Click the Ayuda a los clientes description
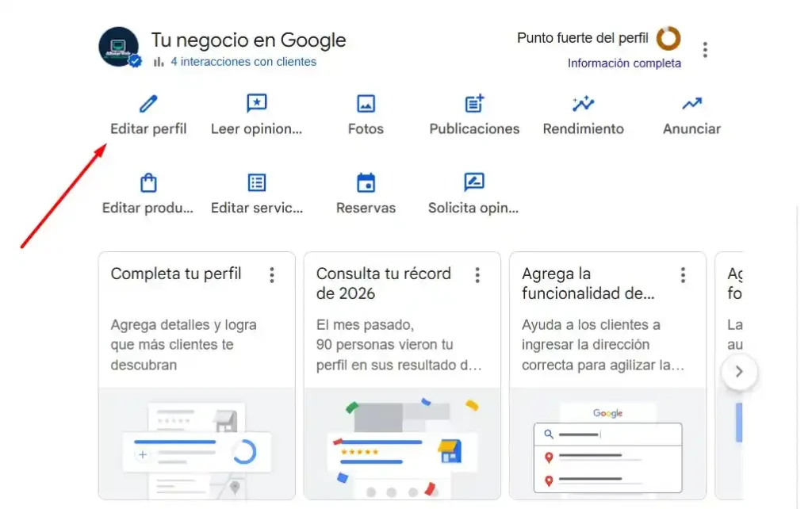 pos(603,345)
